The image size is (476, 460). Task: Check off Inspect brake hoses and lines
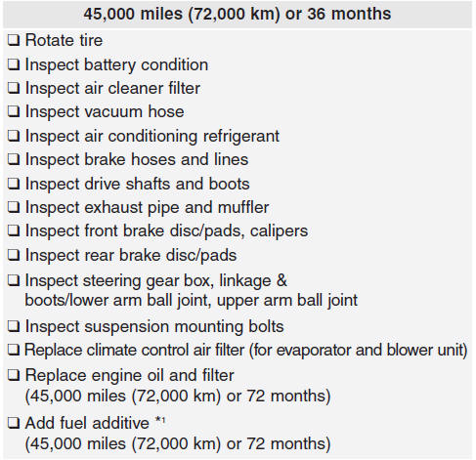[14, 160]
